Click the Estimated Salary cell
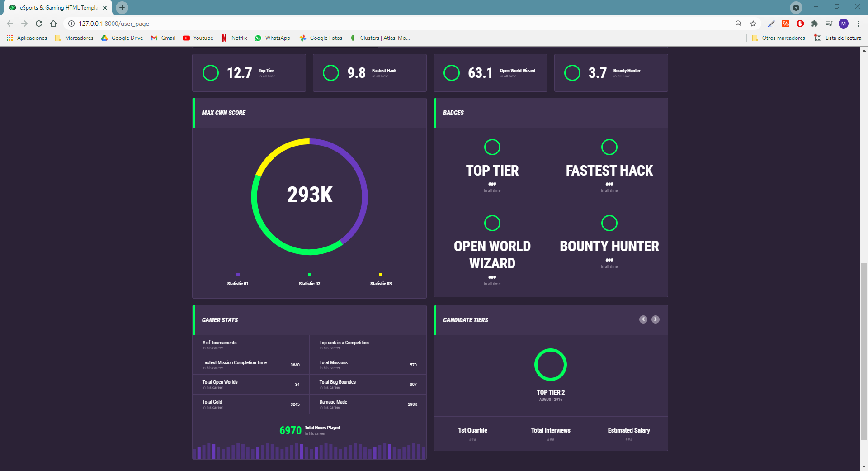This screenshot has height=471, width=868. click(629, 433)
